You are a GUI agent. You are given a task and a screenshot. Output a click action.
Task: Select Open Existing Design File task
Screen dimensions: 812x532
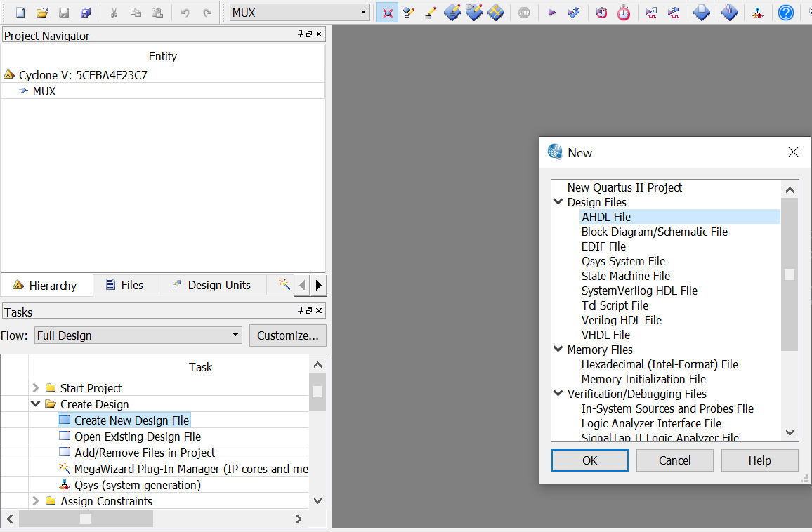137,437
